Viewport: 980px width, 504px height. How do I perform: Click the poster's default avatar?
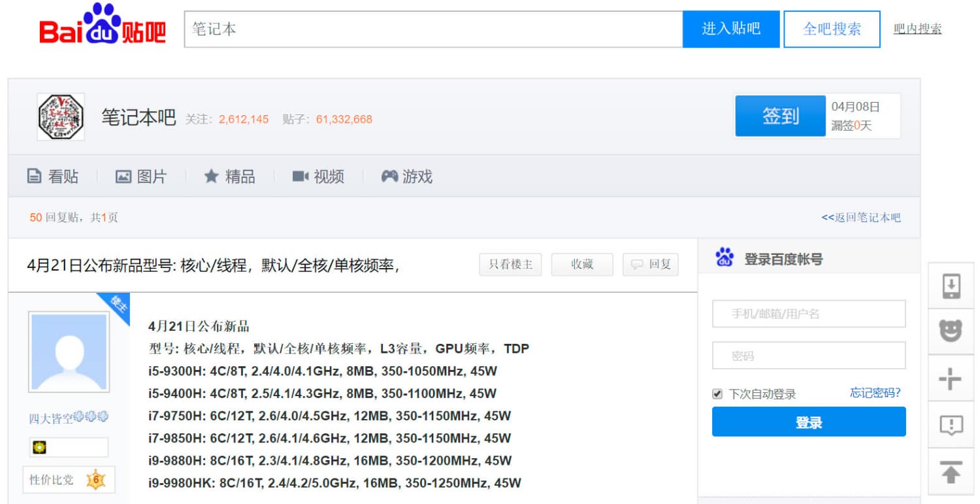click(69, 352)
